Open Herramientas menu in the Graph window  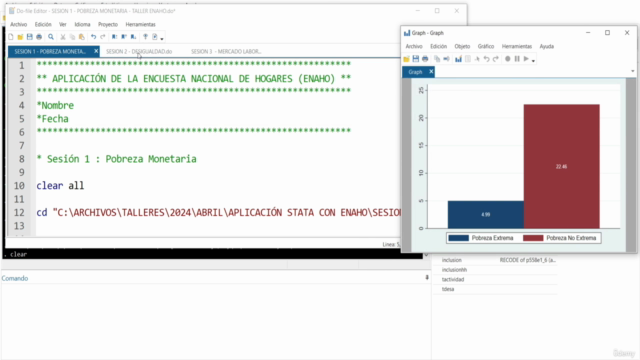[517, 47]
